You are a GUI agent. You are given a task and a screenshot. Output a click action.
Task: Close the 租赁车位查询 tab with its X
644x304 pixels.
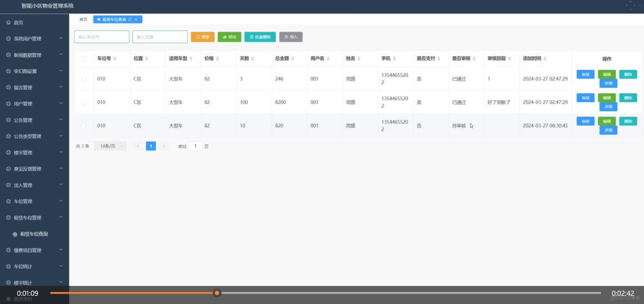pyautogui.click(x=136, y=19)
